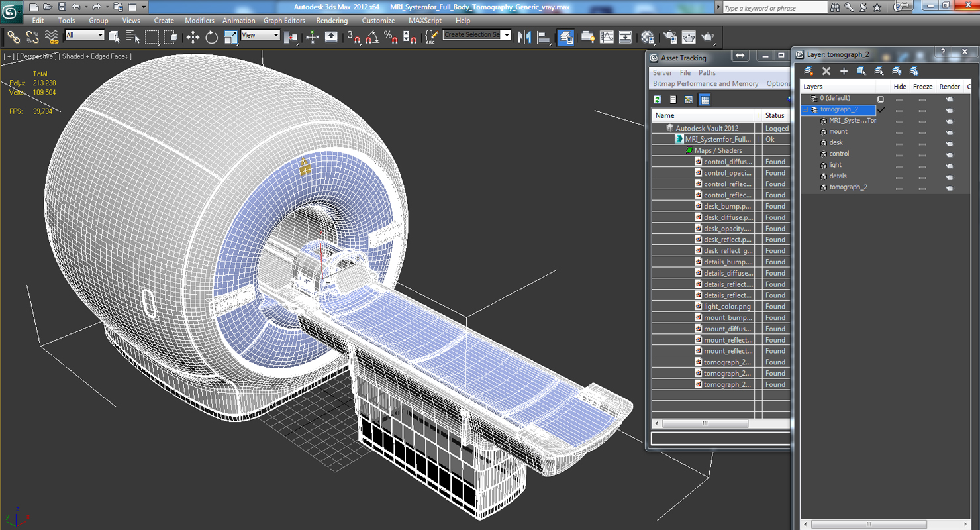Toggle Angle Snap in toolbar

(x=372, y=37)
